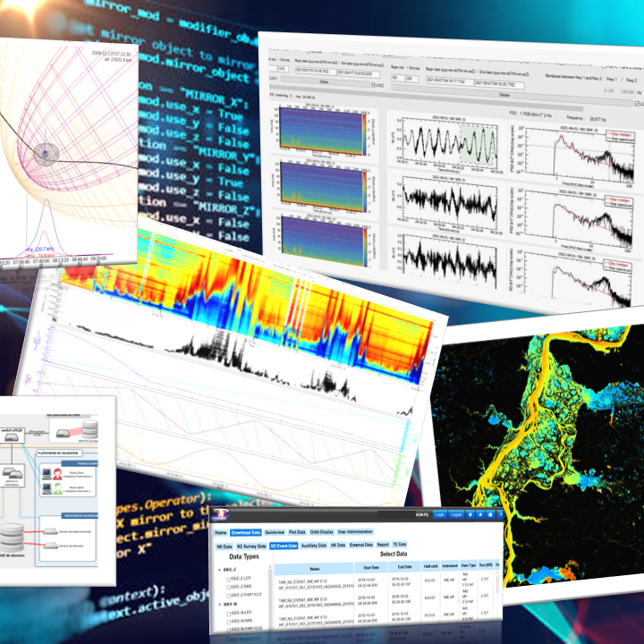Click the colorbar of the top spectrogram plot
Screen dimensions: 644x644
point(363,135)
